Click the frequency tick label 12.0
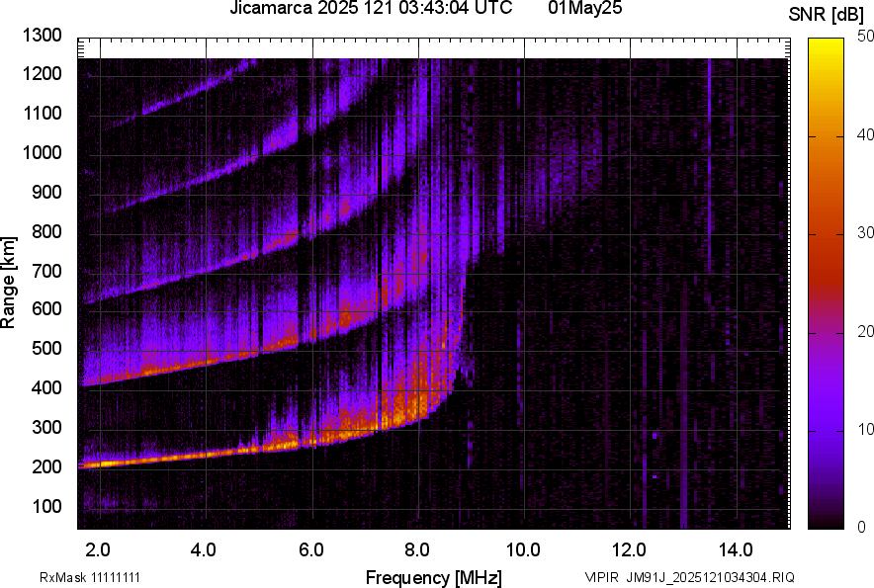Screen dimensions: 874x588 click(x=630, y=550)
